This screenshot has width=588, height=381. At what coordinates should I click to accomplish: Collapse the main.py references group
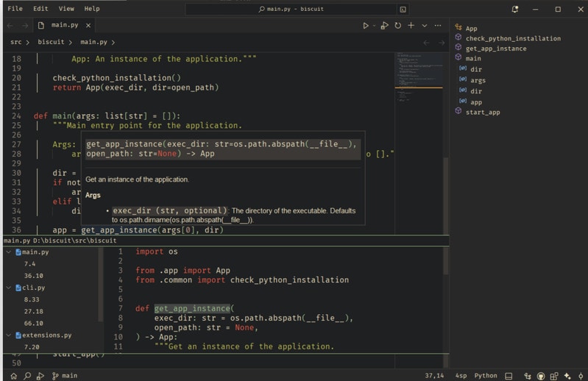pos(9,252)
